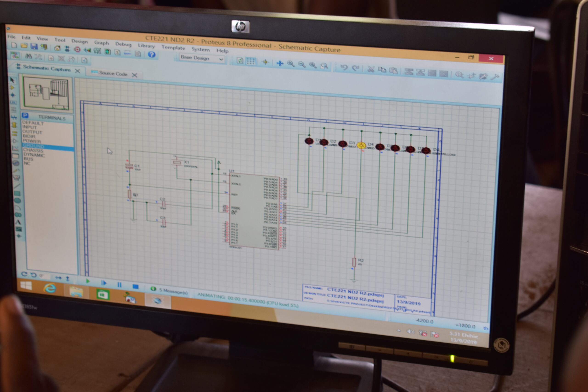Screen dimensions: 588x392
Task: Click the binoculars search icon
Action: [x=28, y=56]
